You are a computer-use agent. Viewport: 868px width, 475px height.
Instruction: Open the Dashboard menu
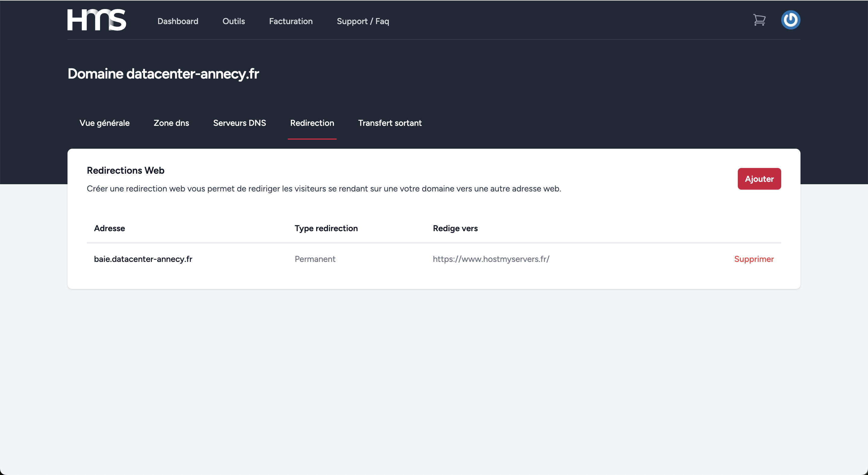[178, 21]
